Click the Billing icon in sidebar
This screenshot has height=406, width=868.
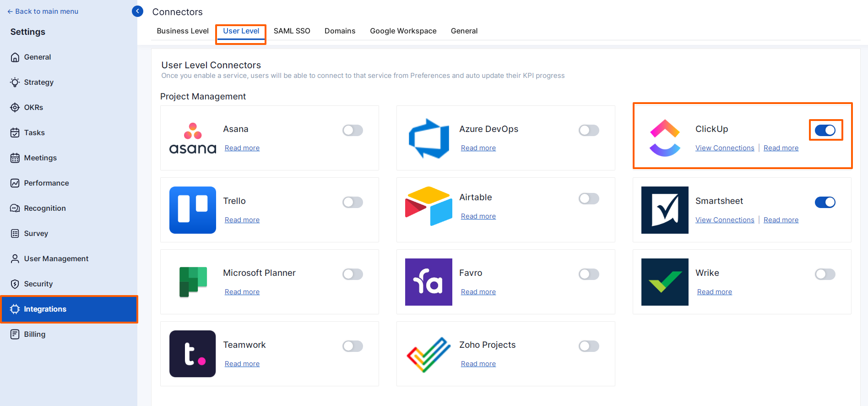15,334
